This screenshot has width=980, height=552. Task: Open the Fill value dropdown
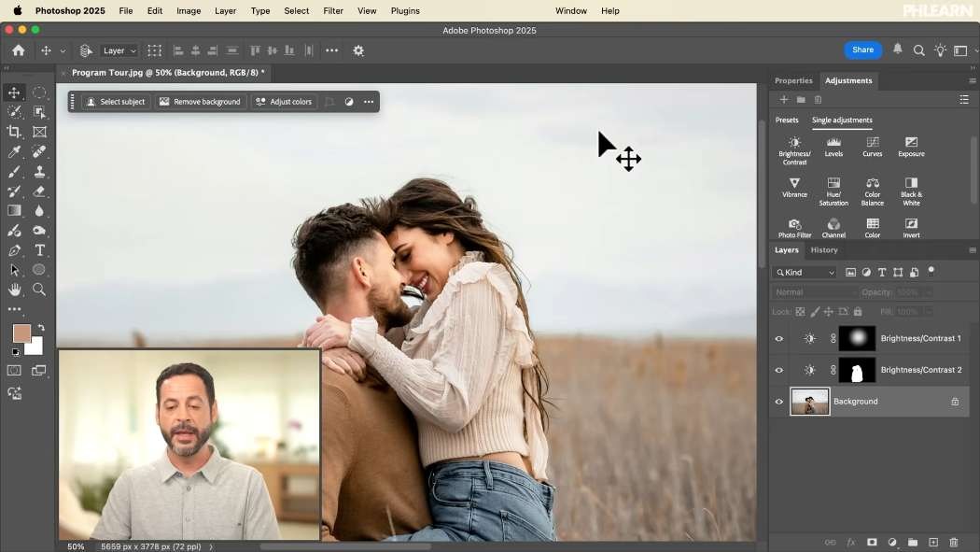click(x=928, y=311)
